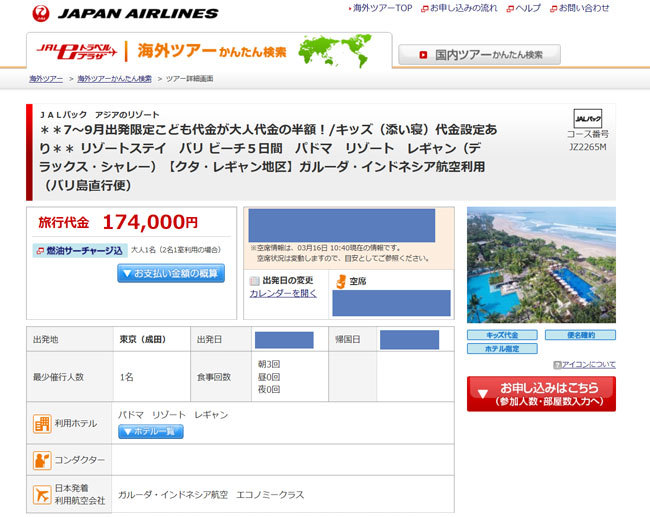Image resolution: width=650 pixels, height=517 pixels.
Task: Click the popup icon in 燃油サーチャージ込 badge
Action: 40,251
